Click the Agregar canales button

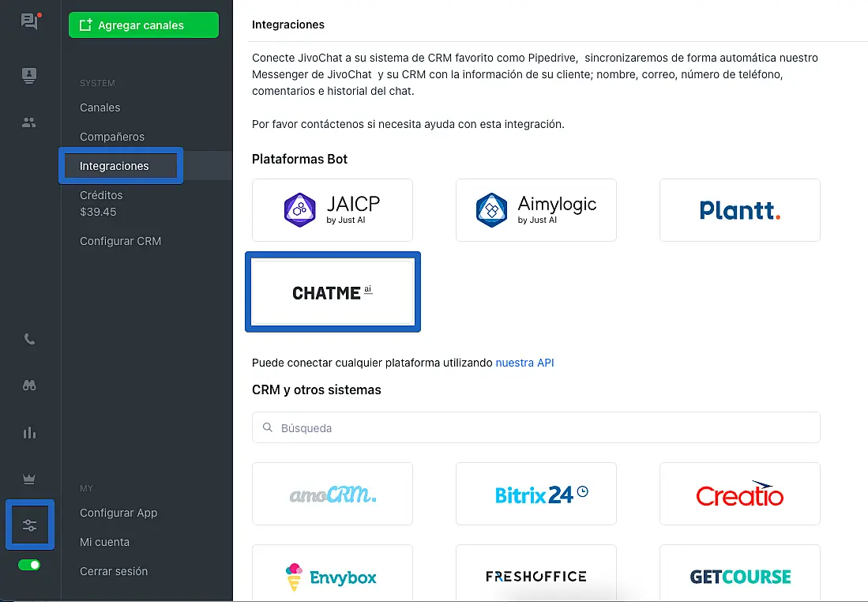click(x=143, y=25)
